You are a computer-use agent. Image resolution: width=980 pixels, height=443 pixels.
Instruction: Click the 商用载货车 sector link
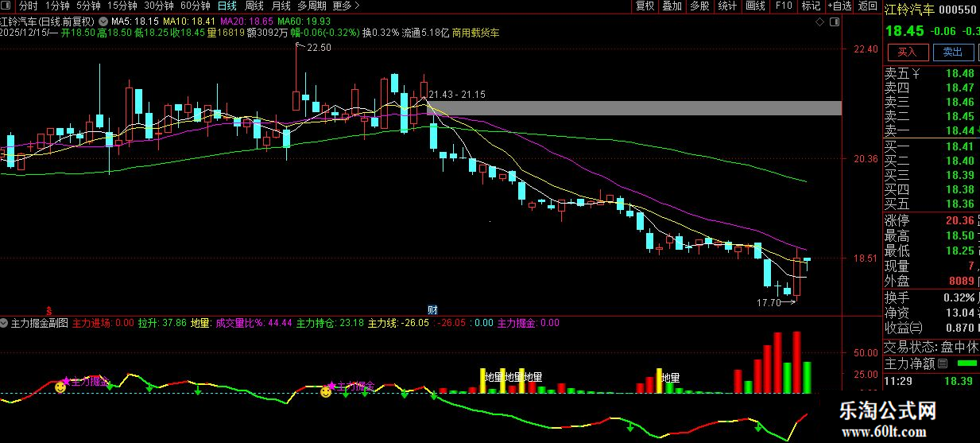[477, 33]
